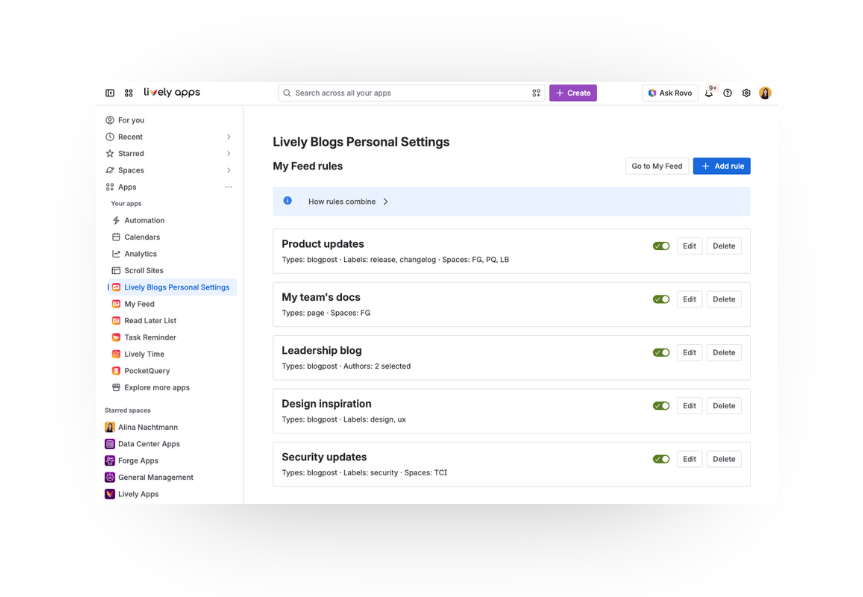
Task: Delete the Product updates rule
Action: (x=724, y=246)
